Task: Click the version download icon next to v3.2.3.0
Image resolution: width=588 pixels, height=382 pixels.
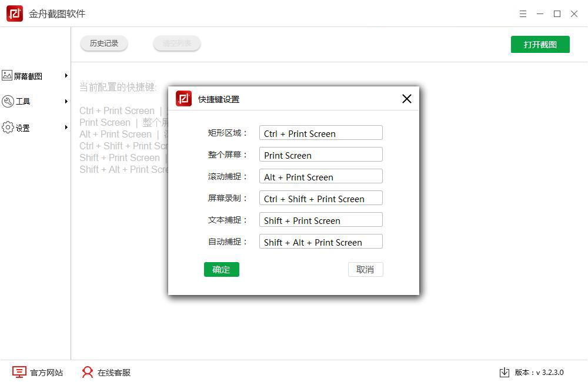Action: [504, 372]
